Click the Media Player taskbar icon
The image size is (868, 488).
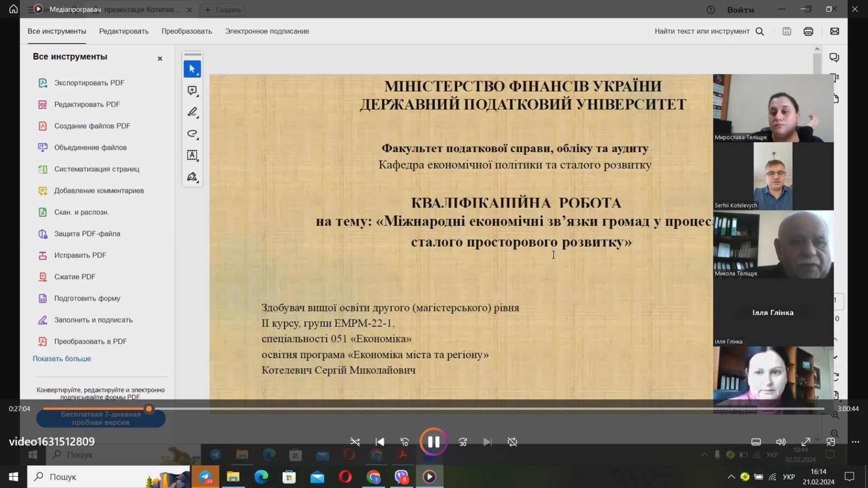(429, 477)
